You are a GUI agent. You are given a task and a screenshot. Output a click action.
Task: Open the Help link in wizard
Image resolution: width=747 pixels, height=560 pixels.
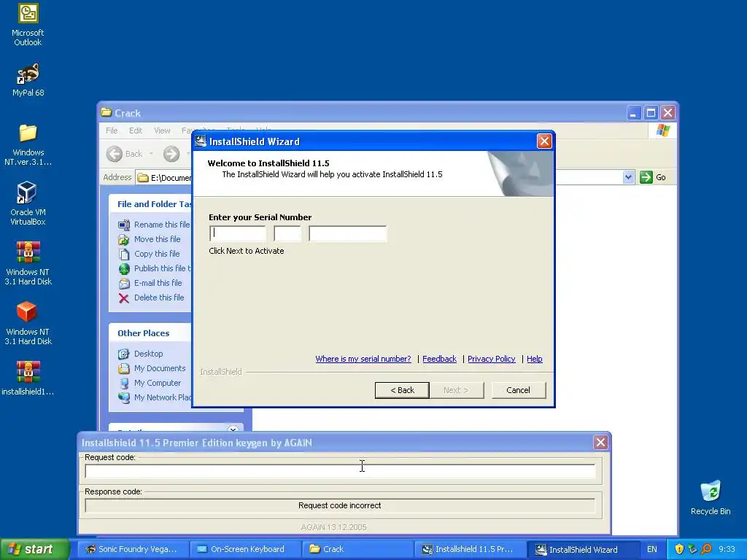pyautogui.click(x=535, y=359)
